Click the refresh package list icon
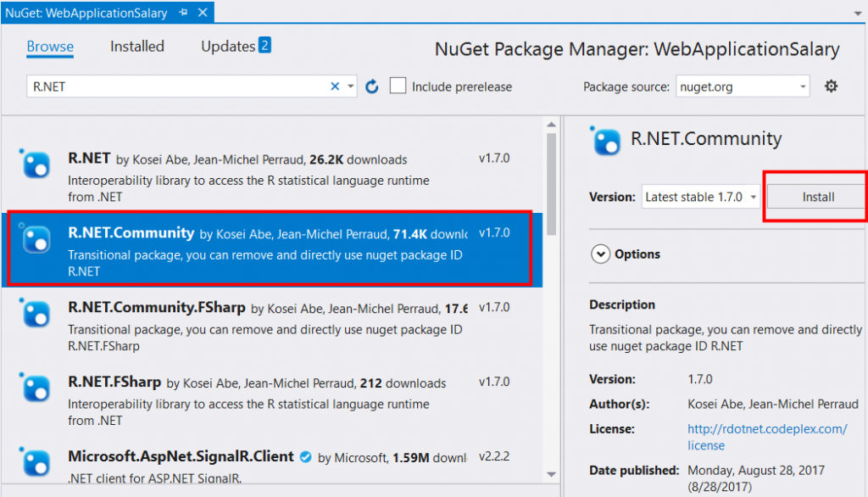 371,87
